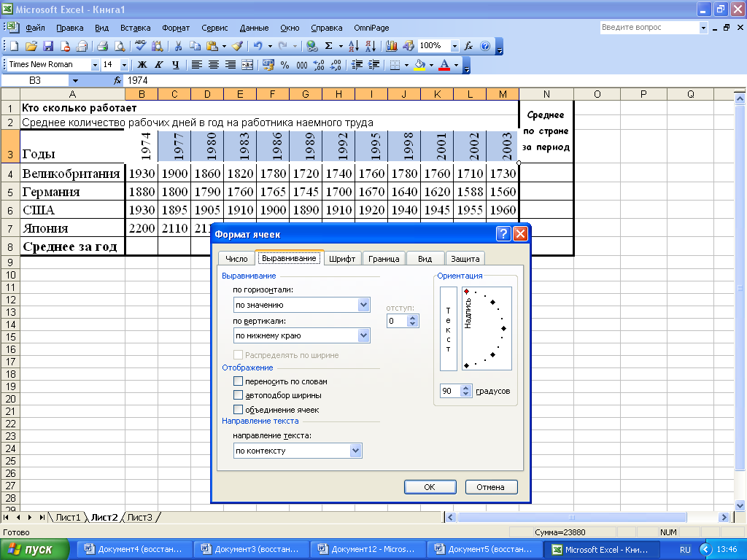Viewport: 747px width, 560px height.
Task: Open Print Preview icon
Action: (x=120, y=46)
